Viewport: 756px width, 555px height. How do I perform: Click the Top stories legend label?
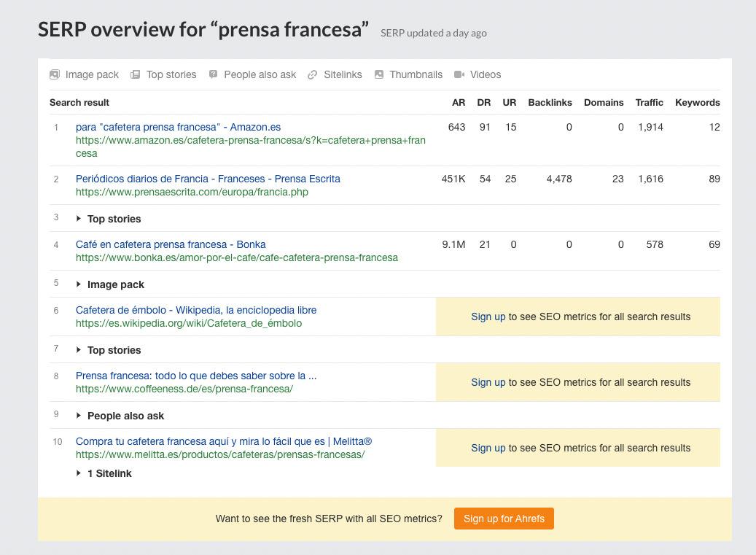pos(171,74)
